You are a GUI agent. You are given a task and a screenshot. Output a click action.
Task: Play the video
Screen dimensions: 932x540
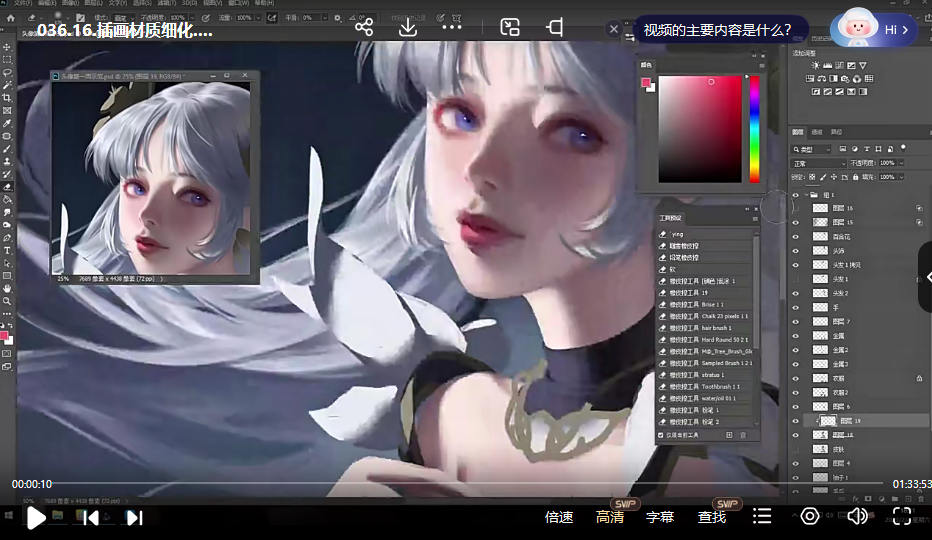[x=36, y=517]
